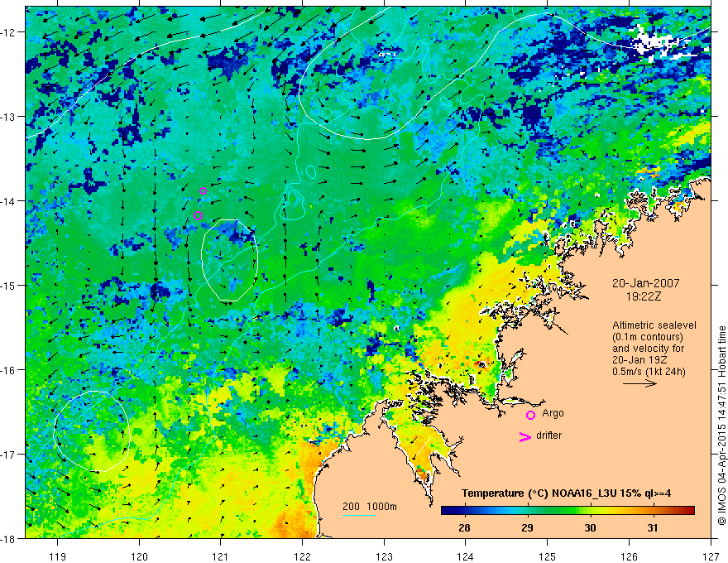Click latitude axis label -13
728x563 pixels.
(x=8, y=117)
